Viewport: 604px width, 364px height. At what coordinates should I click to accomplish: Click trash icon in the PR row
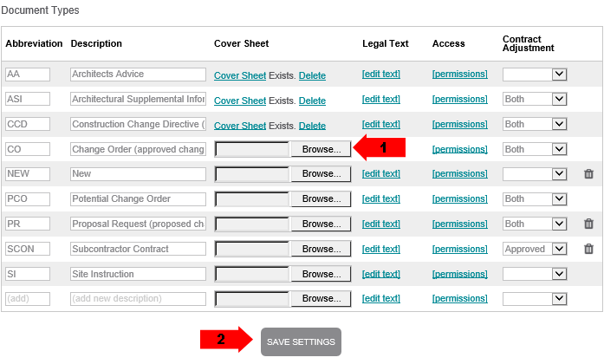(588, 224)
